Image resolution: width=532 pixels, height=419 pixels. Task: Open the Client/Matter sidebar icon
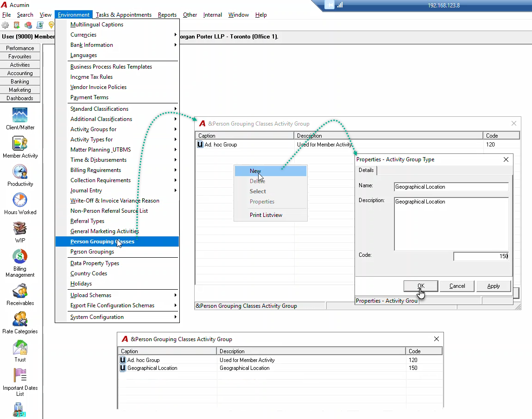coord(20,115)
